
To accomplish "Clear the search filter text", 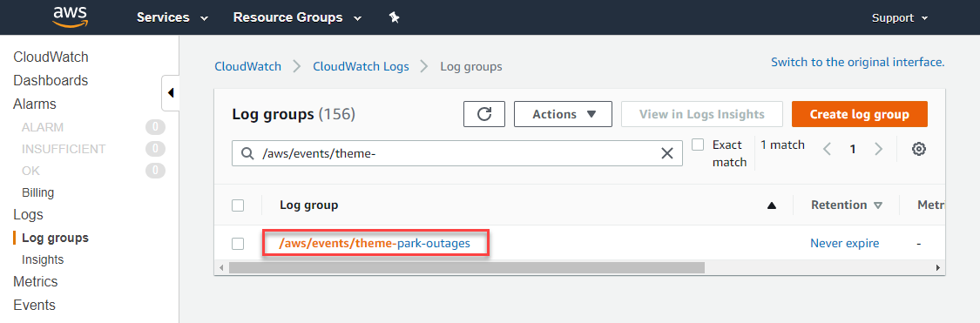I will tap(667, 154).
